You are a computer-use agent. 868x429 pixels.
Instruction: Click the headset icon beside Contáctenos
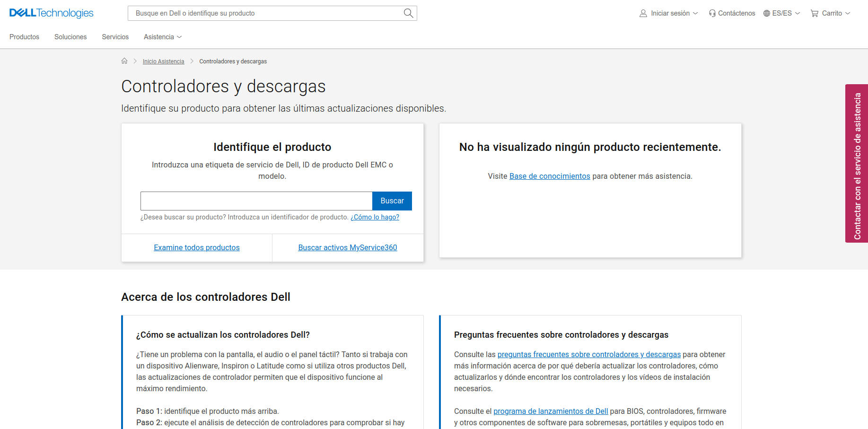(712, 13)
